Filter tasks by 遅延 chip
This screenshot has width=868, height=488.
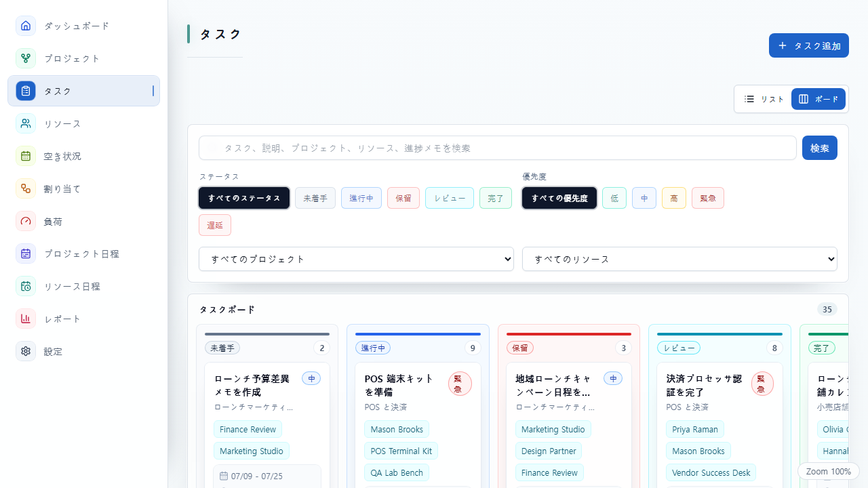pos(215,225)
